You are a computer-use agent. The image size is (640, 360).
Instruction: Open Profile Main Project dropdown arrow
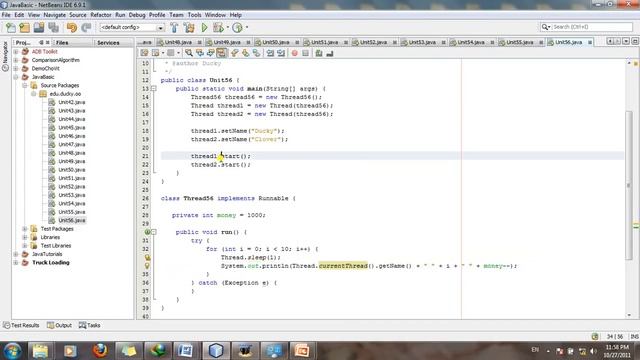tap(247, 28)
